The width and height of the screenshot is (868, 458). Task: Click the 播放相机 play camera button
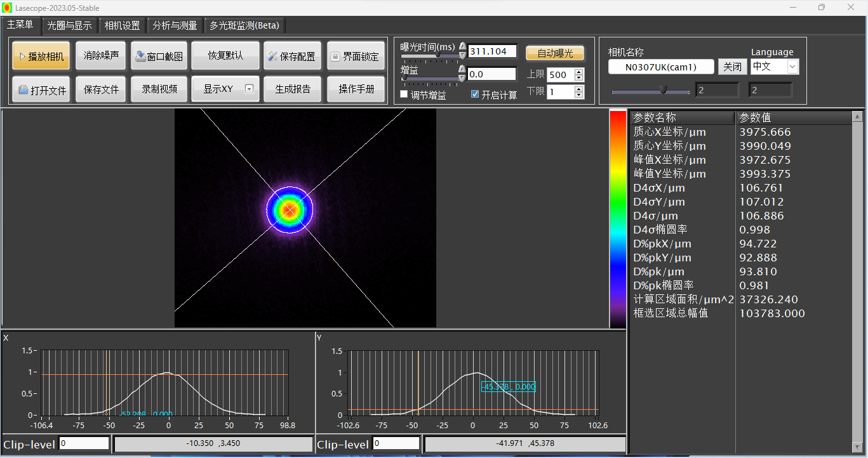[x=41, y=56]
